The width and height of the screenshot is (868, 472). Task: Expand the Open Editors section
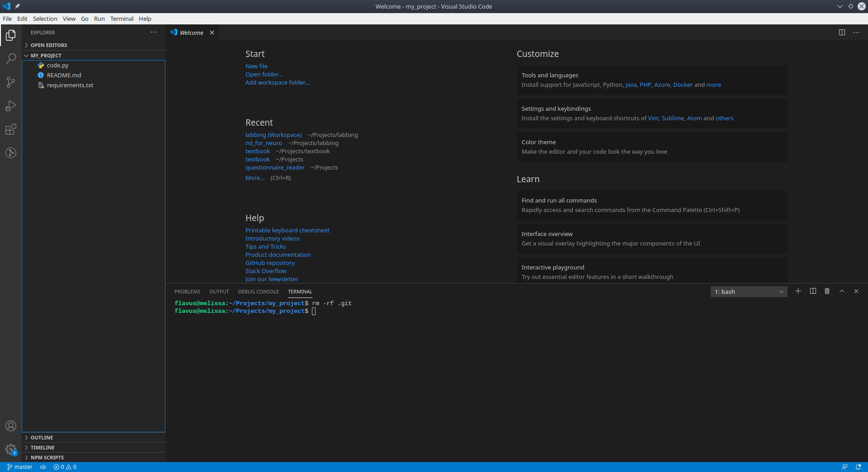point(94,45)
